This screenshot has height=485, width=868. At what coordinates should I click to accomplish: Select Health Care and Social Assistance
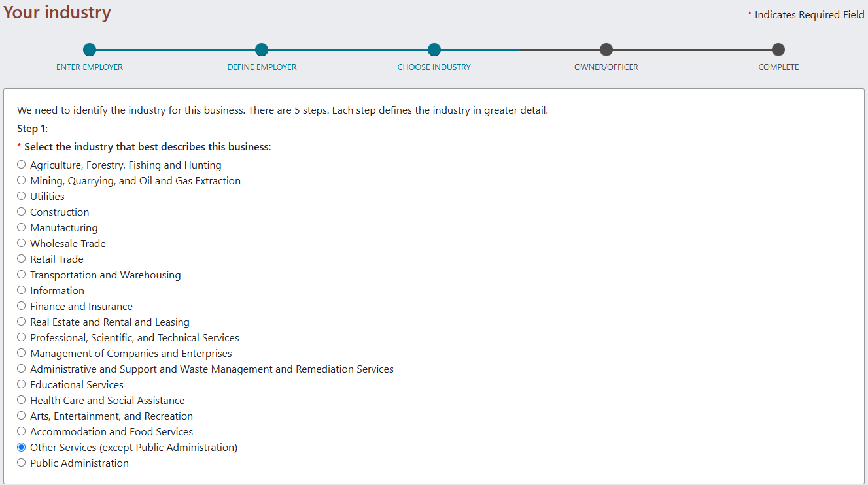click(21, 399)
